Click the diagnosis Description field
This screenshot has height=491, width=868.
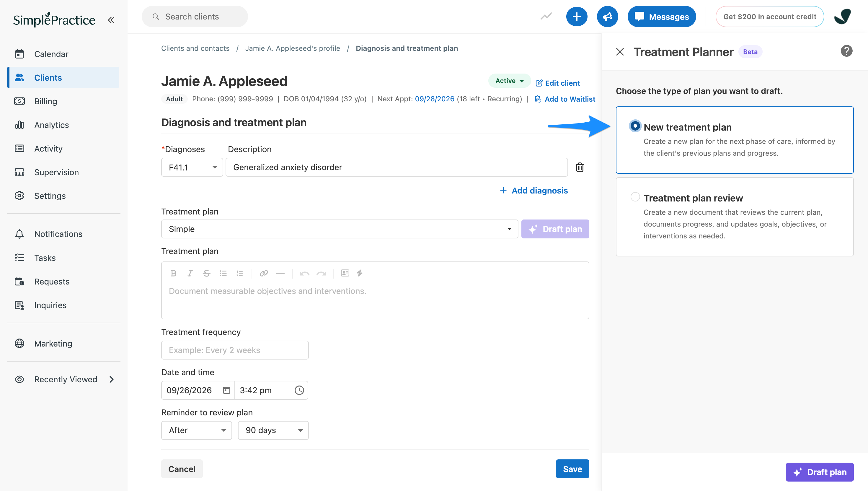point(397,167)
